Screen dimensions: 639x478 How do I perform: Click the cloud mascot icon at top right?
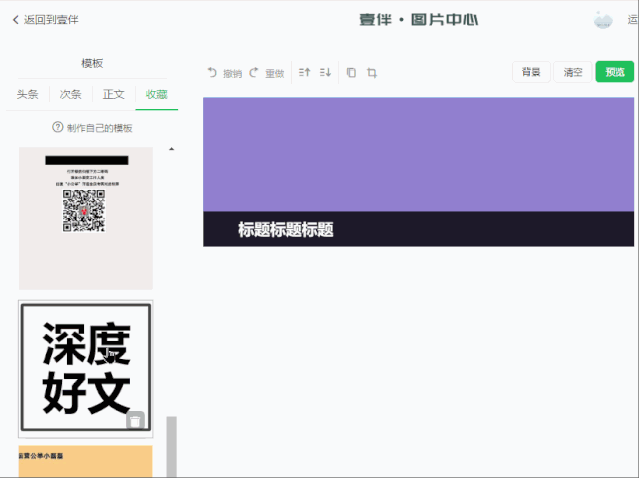click(603, 20)
